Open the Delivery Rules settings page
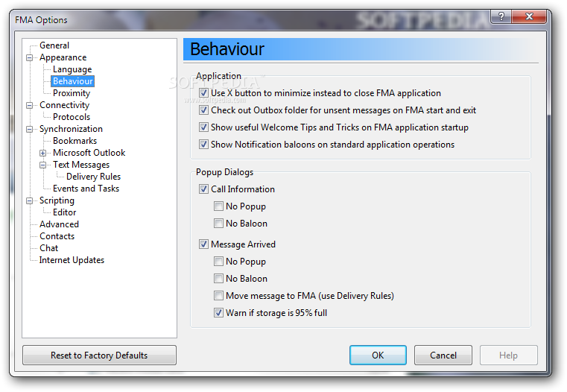 click(93, 177)
